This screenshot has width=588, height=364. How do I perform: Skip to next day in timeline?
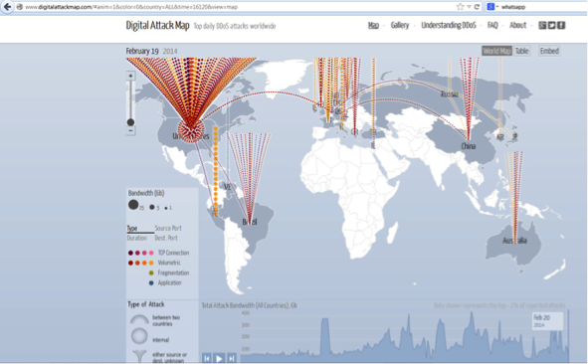coord(232,358)
